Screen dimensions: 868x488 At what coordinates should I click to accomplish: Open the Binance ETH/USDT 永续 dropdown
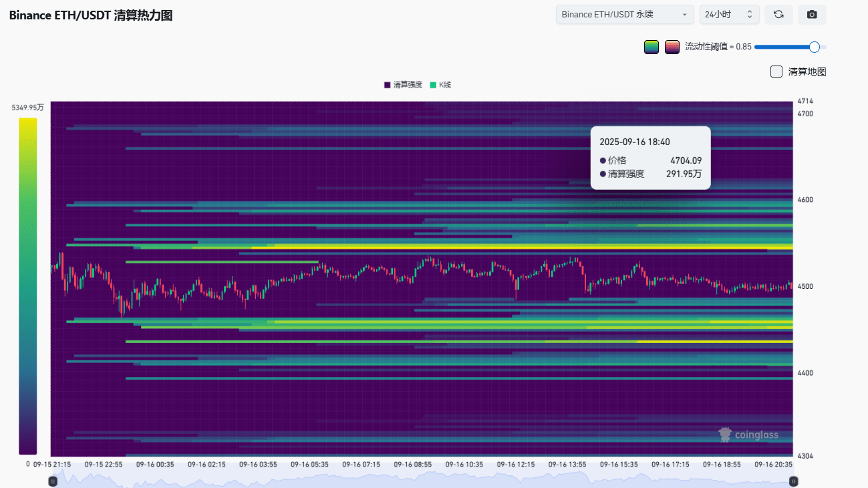(625, 15)
